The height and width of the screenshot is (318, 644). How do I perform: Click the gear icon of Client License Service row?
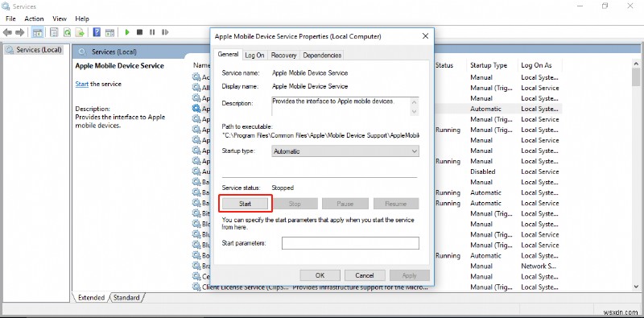coord(196,287)
